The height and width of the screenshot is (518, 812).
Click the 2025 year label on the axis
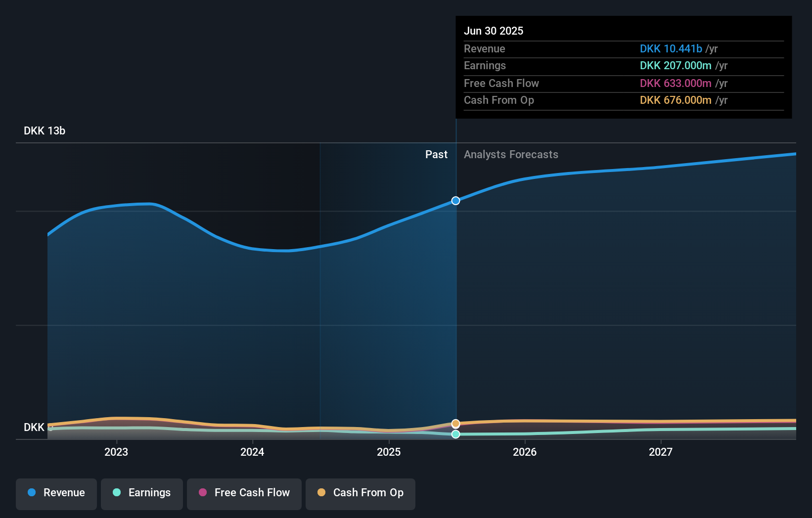coord(389,451)
